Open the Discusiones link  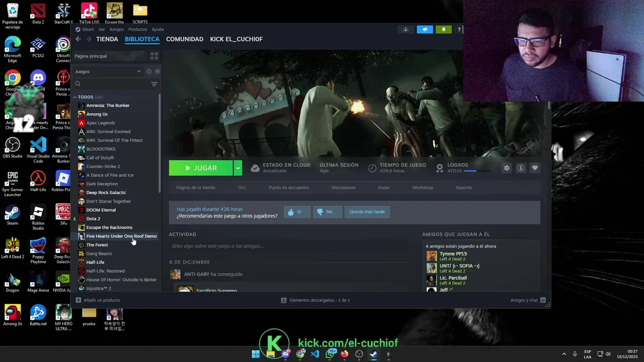pos(344,188)
